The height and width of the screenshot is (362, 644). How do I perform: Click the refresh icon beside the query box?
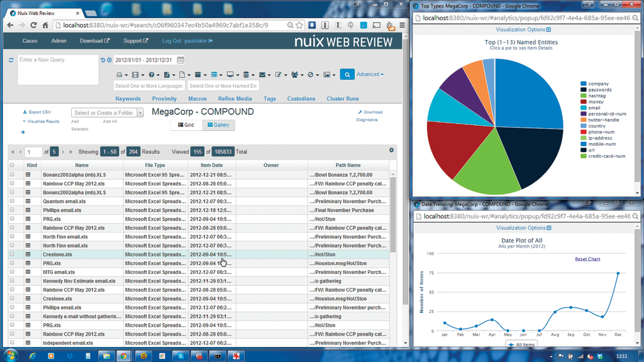coord(11,60)
